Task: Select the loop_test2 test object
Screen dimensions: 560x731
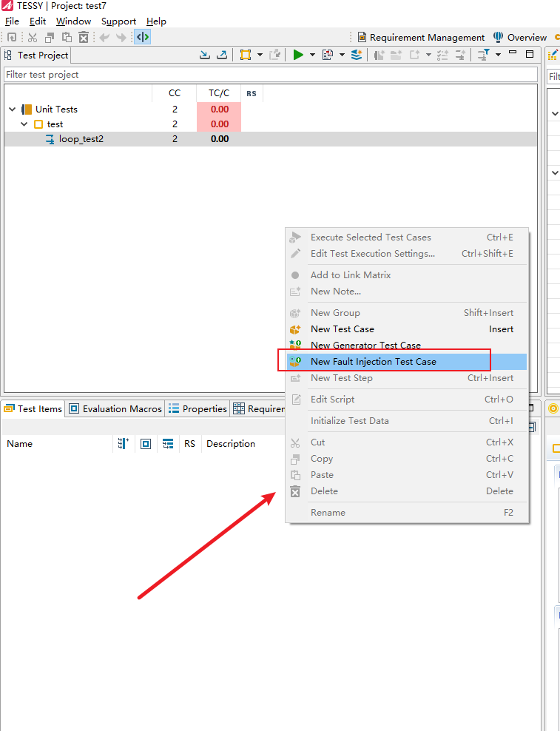Action: point(271,139)
